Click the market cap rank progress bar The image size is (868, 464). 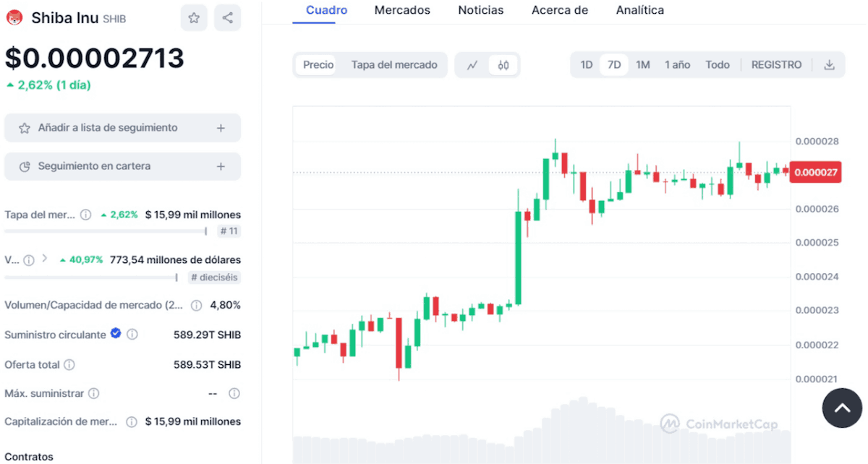pyautogui.click(x=105, y=231)
